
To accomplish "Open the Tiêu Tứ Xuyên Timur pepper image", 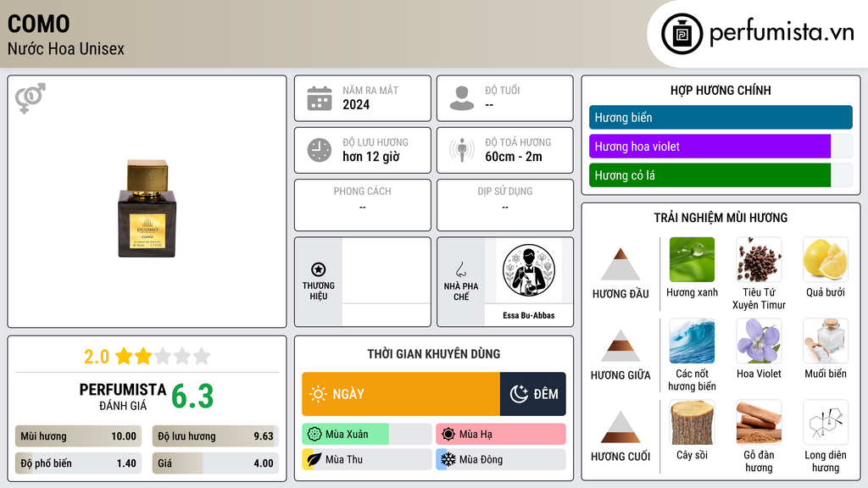I will [x=759, y=259].
